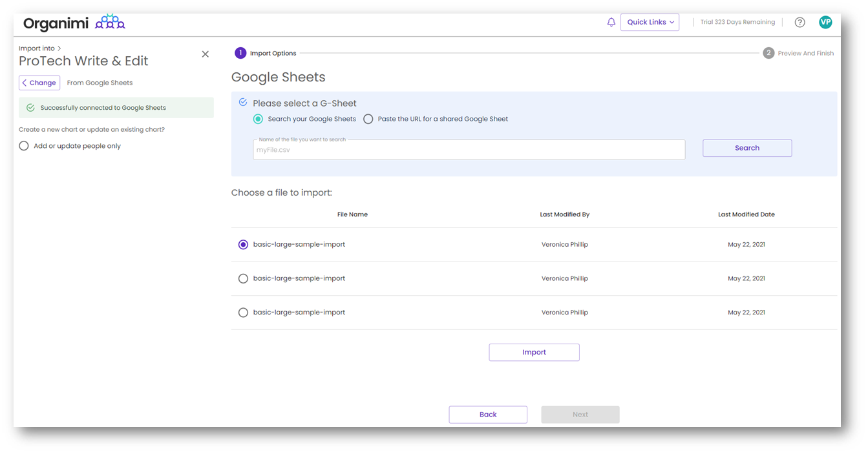Click the Organimi logo
Screen dimensions: 868x454
tap(74, 23)
